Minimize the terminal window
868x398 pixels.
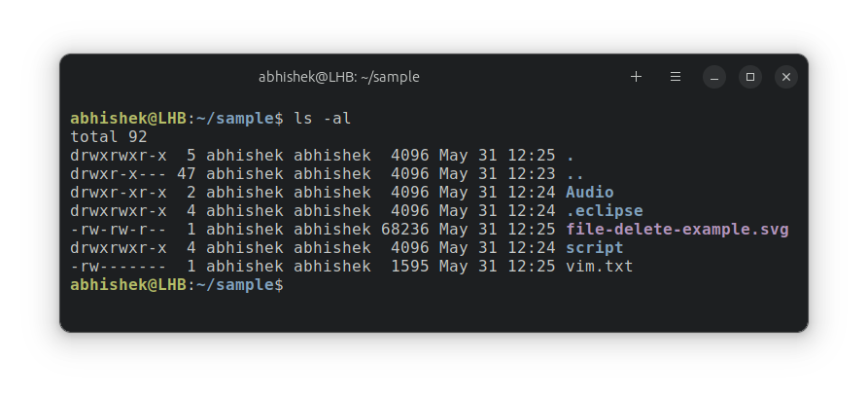[714, 77]
